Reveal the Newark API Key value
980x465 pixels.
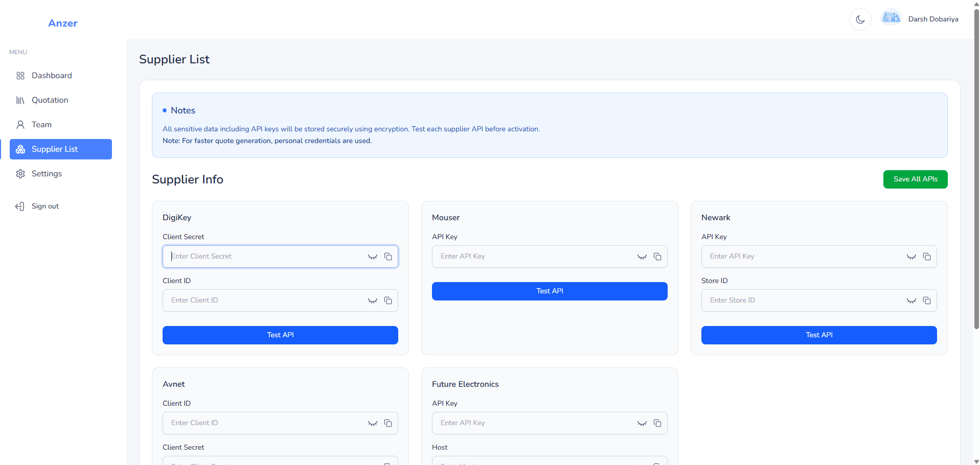911,257
